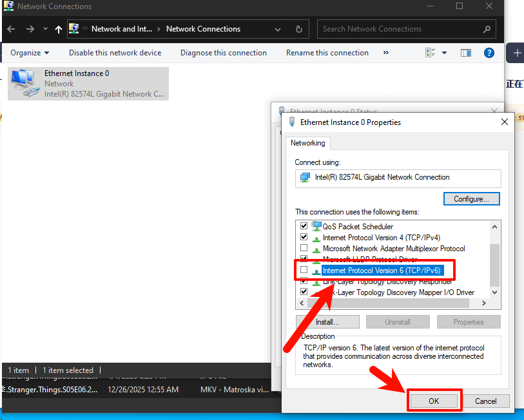Refresh the Network Connections view
The image size is (524, 420).
click(x=298, y=29)
